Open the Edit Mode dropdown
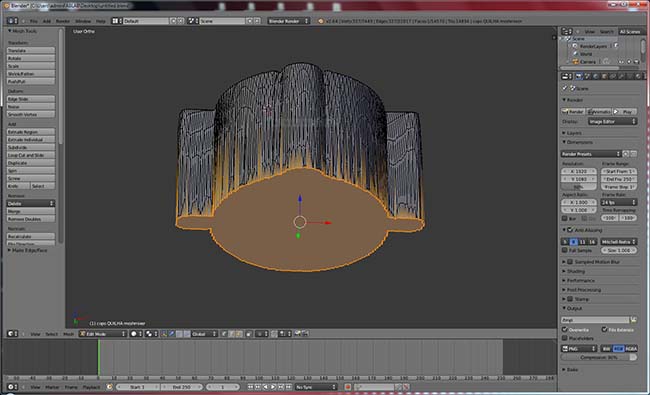Image resolution: width=650 pixels, height=395 pixels. coord(103,334)
